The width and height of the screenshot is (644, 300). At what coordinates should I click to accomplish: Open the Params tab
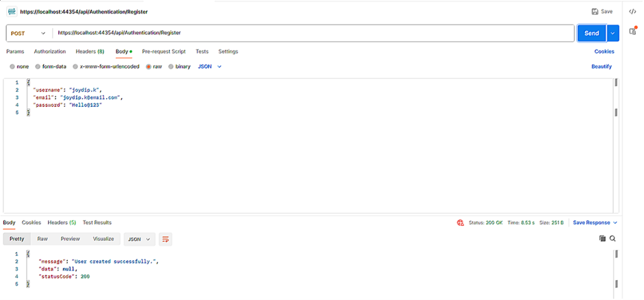(x=15, y=51)
